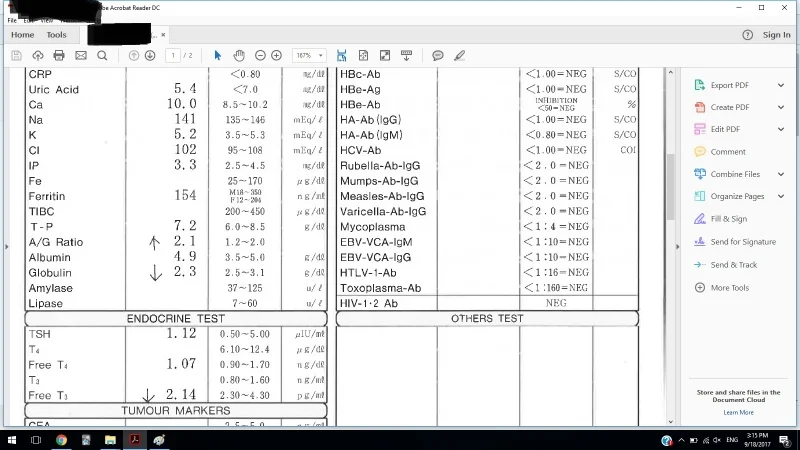Open Fill & Sign tool
This screenshot has height=450, width=800.
(729, 218)
